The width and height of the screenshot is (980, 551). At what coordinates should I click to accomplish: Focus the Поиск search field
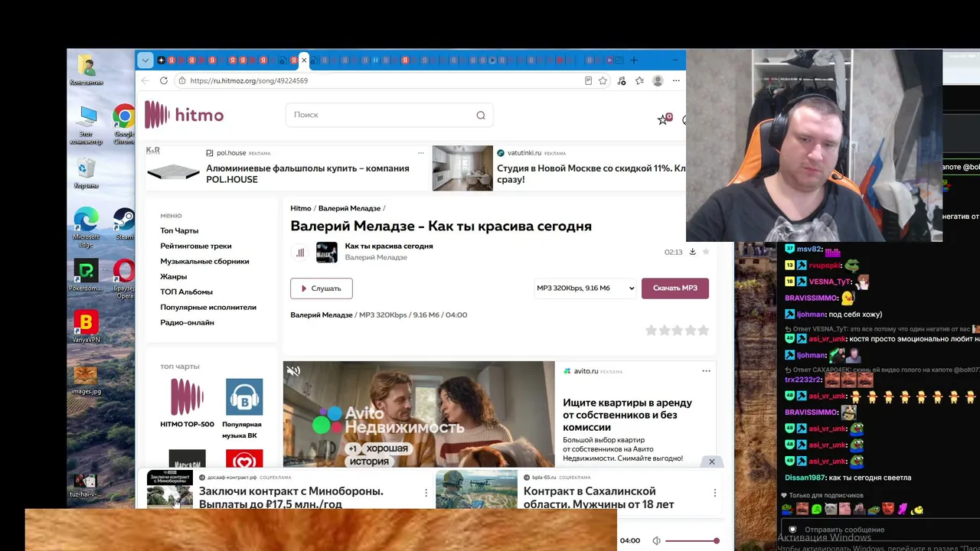click(389, 115)
